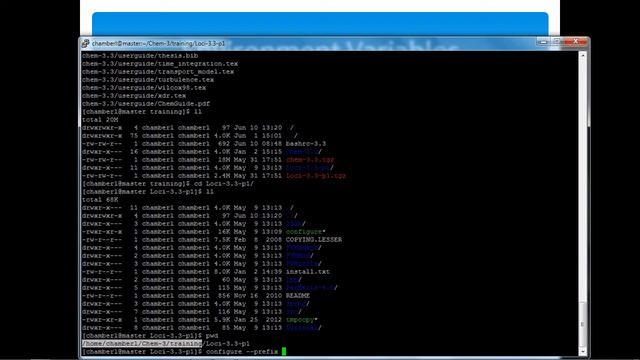
Task: Click the 'pwd' command line
Action: [x=150, y=336]
